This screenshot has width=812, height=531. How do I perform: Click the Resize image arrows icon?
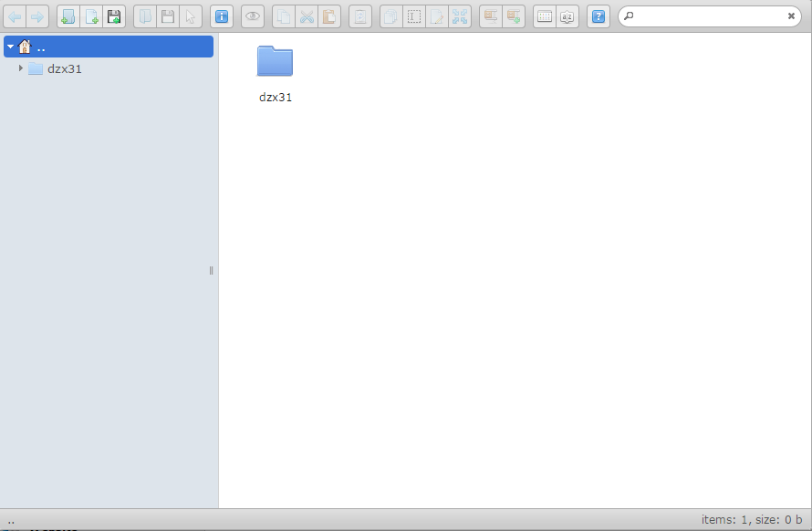(460, 16)
